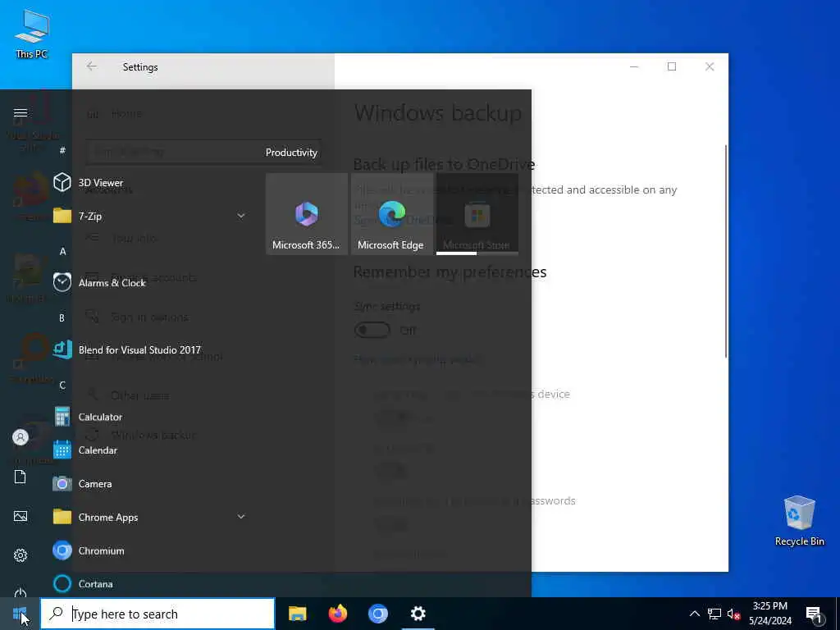Expand the Chrome Apps folder chevron
Viewport: 840px width, 630px height.
tap(241, 517)
